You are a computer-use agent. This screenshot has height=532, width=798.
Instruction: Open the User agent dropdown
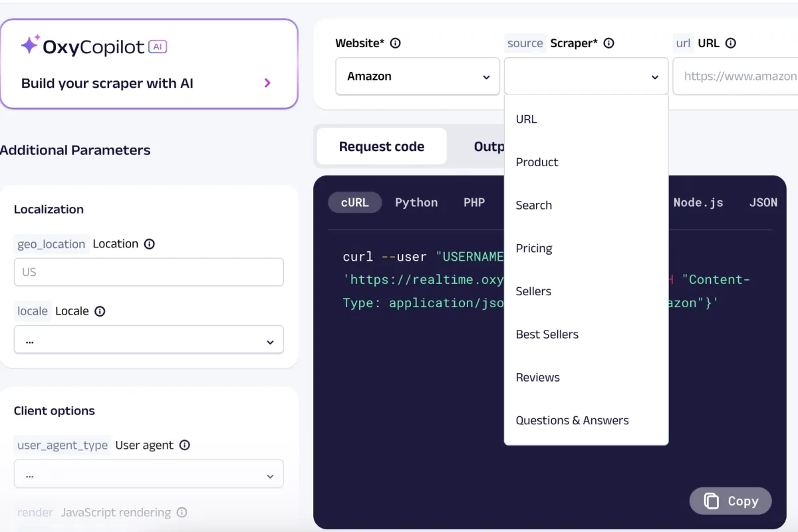click(x=149, y=474)
